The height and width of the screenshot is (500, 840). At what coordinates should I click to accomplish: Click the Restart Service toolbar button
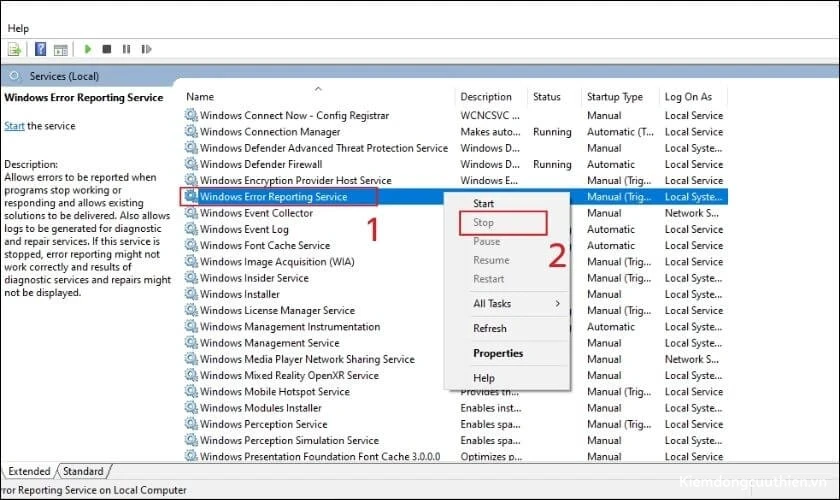pos(146,49)
